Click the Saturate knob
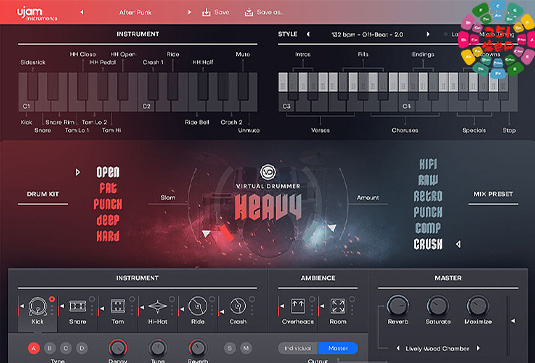Image resolution: width=535 pixels, height=363 pixels. 438,305
